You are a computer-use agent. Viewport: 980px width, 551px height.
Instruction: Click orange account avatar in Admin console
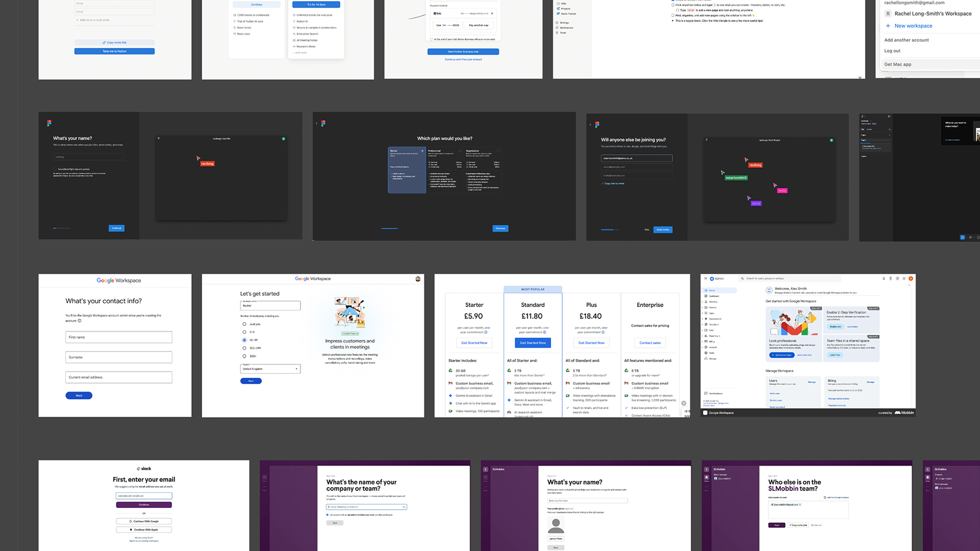pyautogui.click(x=911, y=278)
